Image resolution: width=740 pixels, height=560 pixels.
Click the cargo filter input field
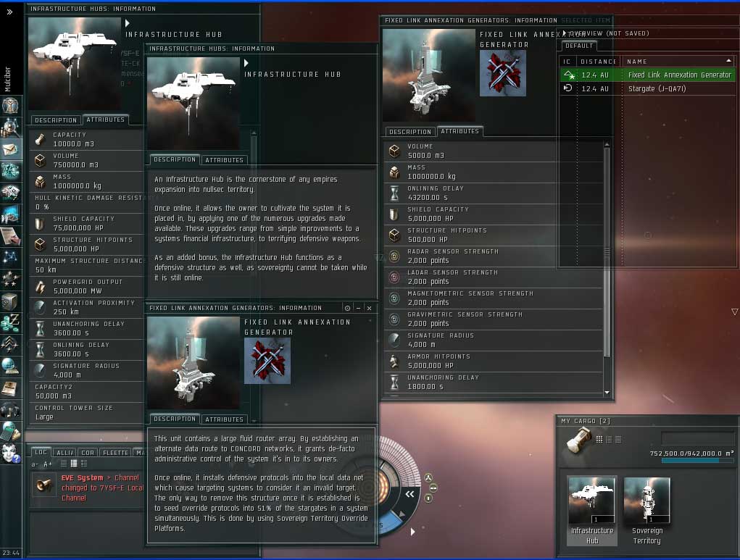click(697, 438)
